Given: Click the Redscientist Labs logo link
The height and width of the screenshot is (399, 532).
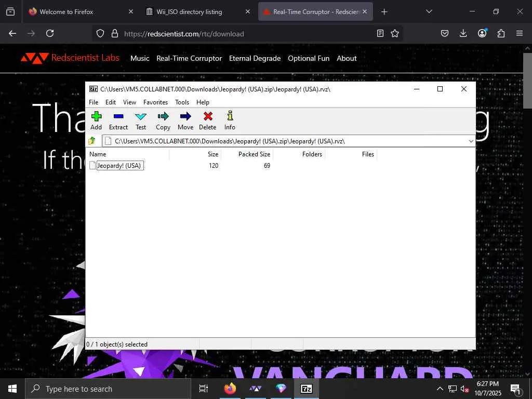Looking at the screenshot, I should (x=70, y=58).
